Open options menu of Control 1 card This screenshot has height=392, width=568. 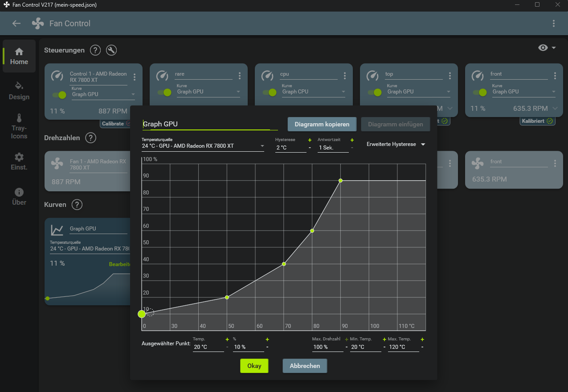(x=135, y=77)
